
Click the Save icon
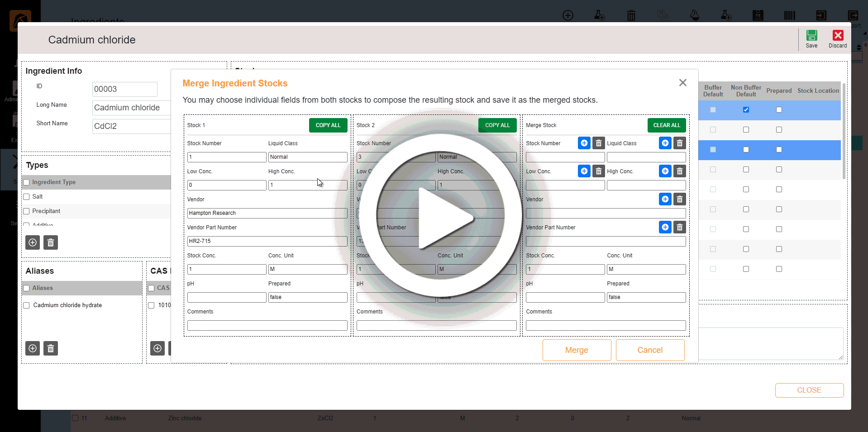811,36
